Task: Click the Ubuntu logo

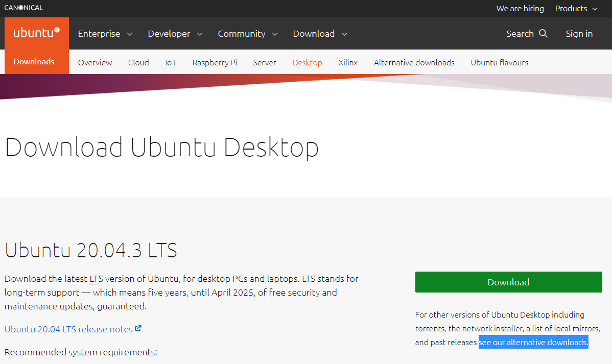Action: (x=37, y=33)
